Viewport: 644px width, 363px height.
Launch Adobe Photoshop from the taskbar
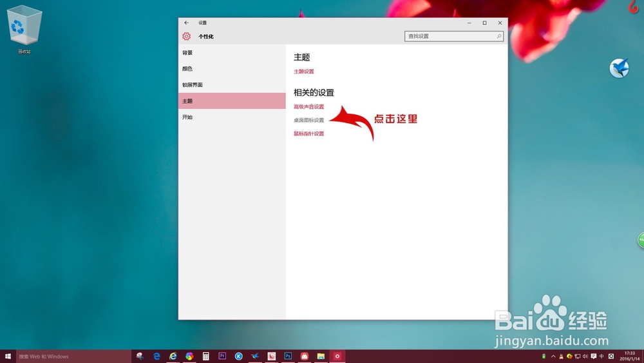click(x=288, y=357)
